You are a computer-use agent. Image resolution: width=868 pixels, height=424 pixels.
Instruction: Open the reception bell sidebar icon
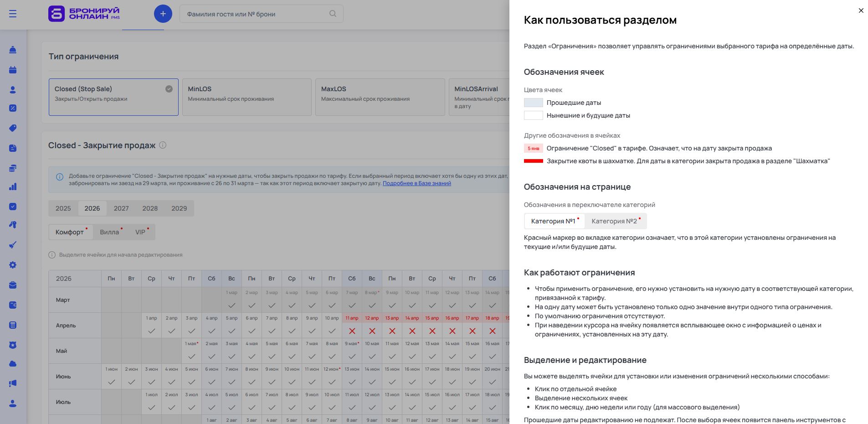pos(13,50)
